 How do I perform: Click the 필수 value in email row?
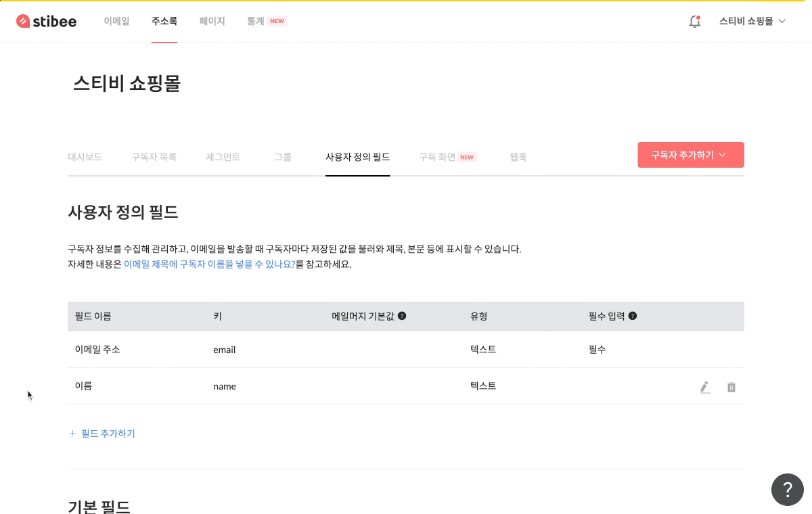pyautogui.click(x=597, y=350)
